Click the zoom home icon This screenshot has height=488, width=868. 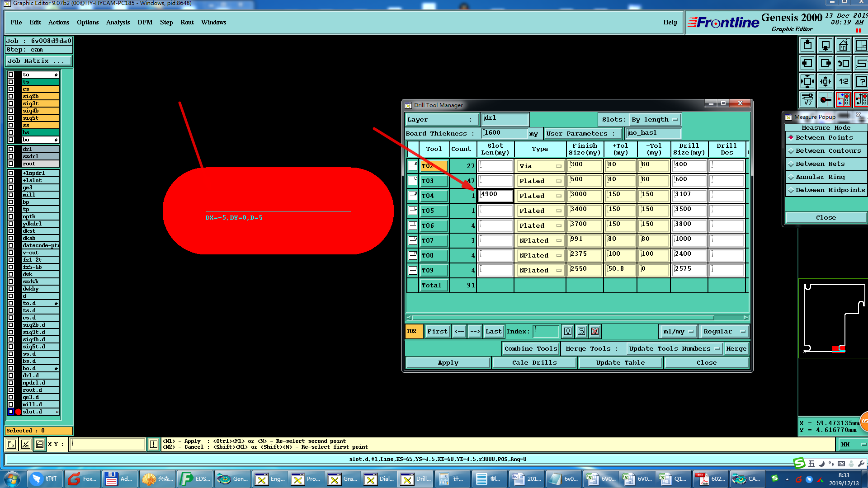pyautogui.click(x=843, y=46)
